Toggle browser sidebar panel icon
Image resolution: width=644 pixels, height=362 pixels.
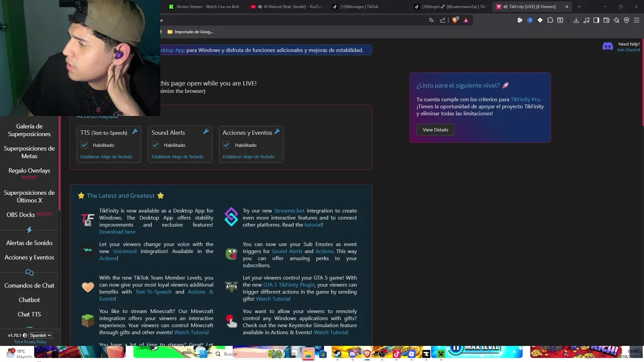pyautogui.click(x=596, y=20)
